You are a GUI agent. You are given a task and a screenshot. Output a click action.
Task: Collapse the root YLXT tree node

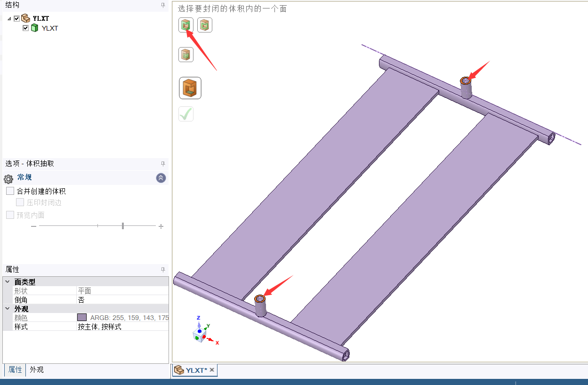click(x=9, y=19)
